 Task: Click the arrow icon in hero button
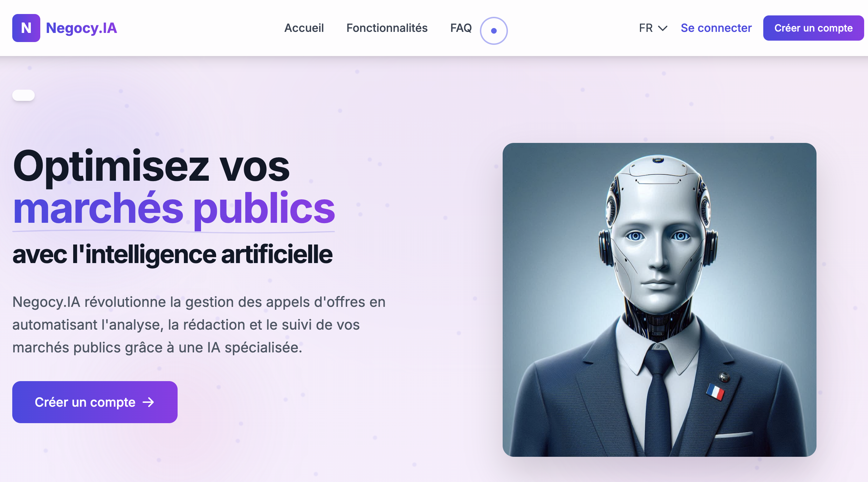149,402
